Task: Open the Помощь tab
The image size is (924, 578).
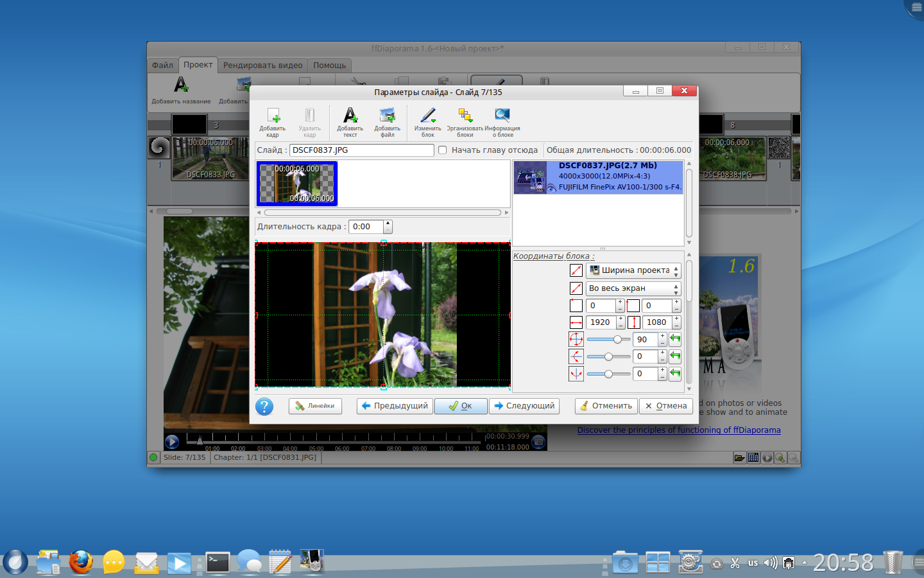Action: coord(329,66)
